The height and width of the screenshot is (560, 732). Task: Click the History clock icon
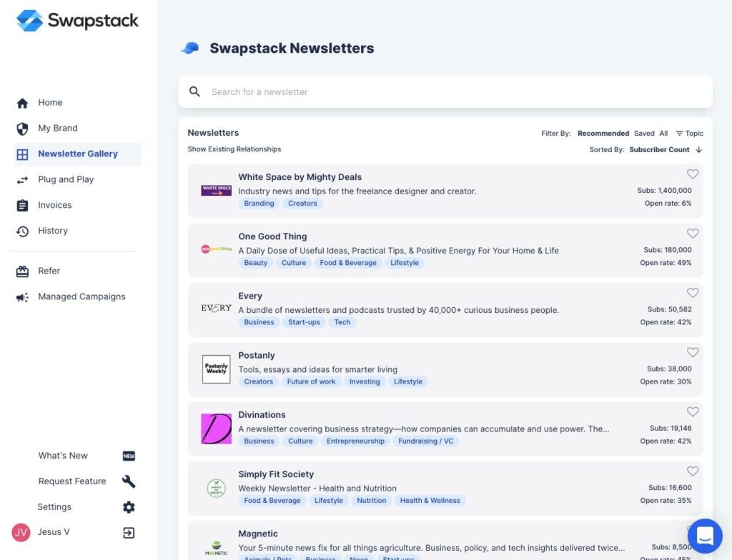(x=22, y=231)
